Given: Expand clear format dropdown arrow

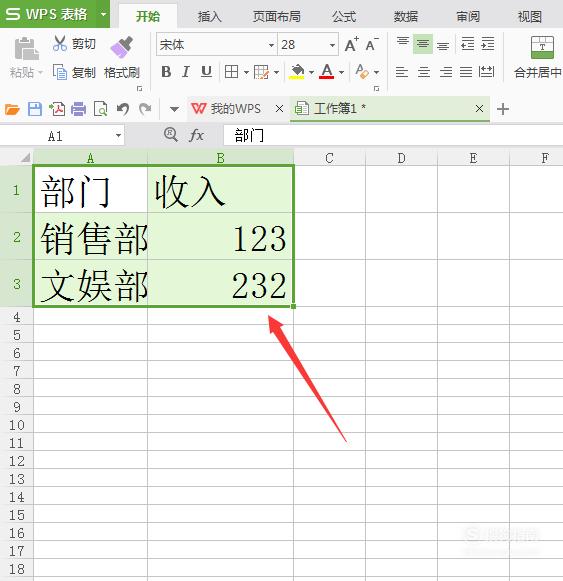Looking at the screenshot, I should [x=376, y=72].
